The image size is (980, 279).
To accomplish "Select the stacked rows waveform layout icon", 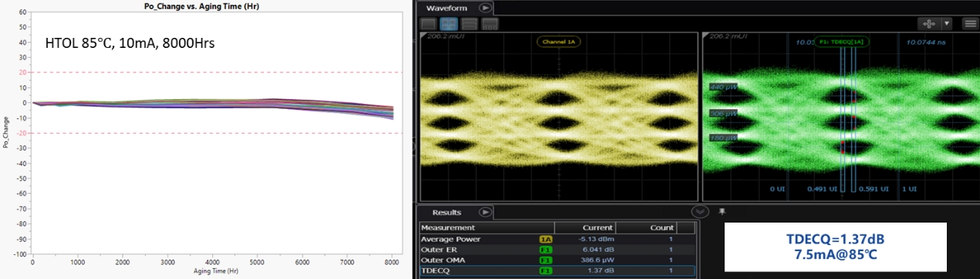I will pos(469,24).
